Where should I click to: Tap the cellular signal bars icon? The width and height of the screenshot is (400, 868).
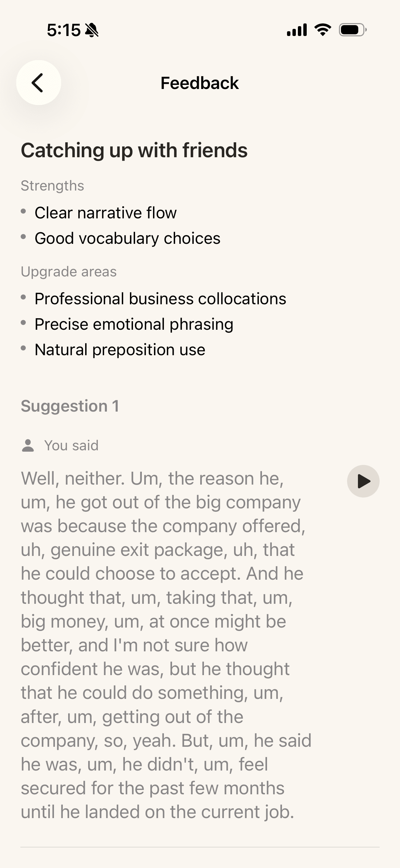tap(297, 30)
